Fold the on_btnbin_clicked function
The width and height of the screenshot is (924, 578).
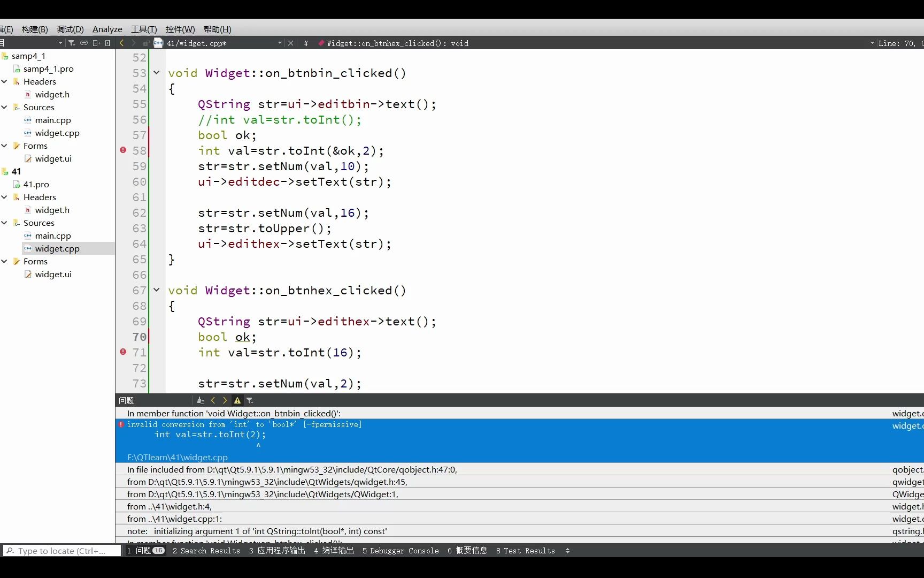click(x=157, y=73)
